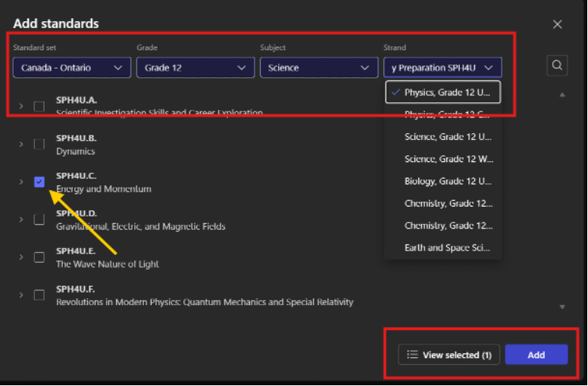This screenshot has width=588, height=386.
Task: Click the SPH4U.F. code label
Action: tap(75, 289)
